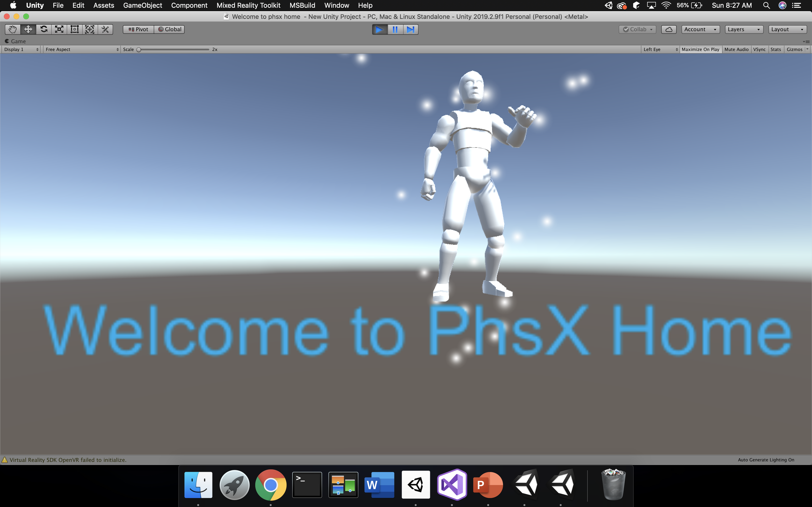Open the Cloud services icon button
The image size is (812, 507).
[668, 29]
